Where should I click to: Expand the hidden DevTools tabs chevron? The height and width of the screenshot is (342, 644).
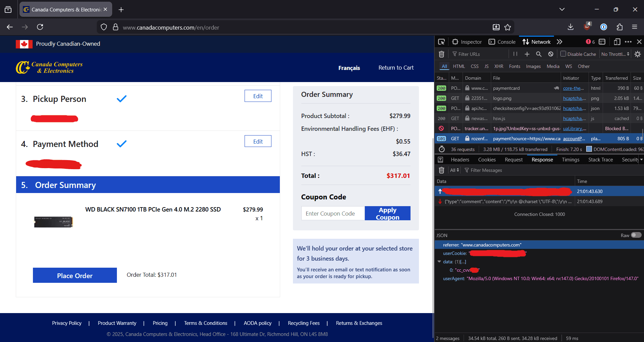559,42
